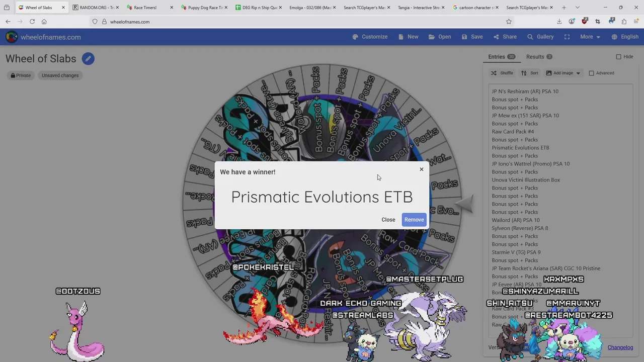Open the Add image dropdown

563,73
